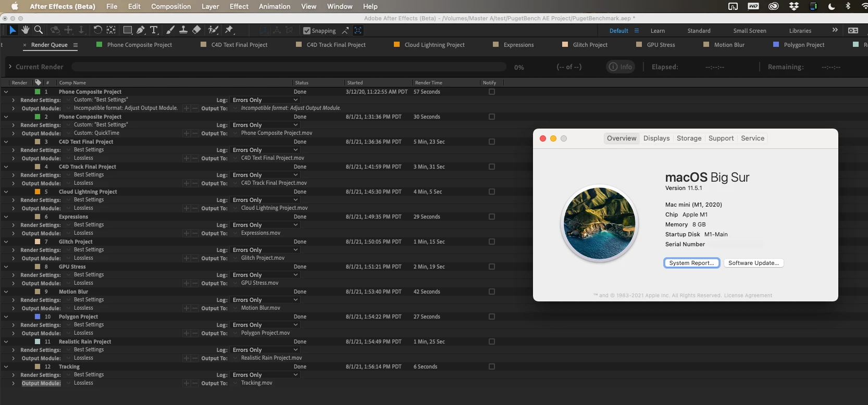Image resolution: width=868 pixels, height=405 pixels.
Task: Select the Roto Brush tool
Action: pyautogui.click(x=213, y=30)
